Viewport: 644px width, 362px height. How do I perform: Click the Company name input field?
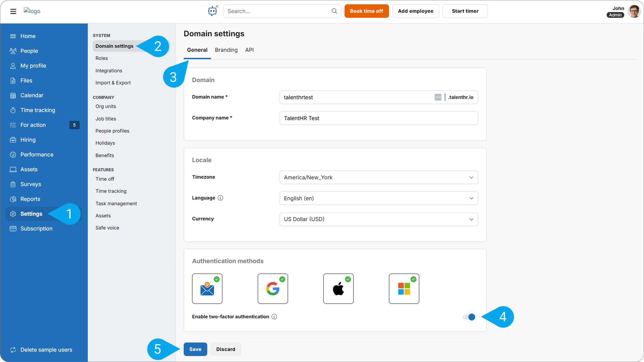click(379, 118)
